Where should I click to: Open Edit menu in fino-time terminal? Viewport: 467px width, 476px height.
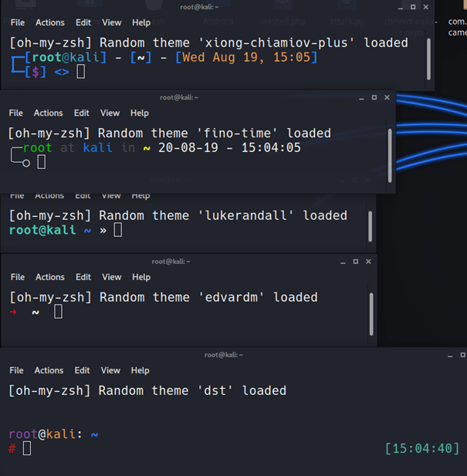(x=82, y=113)
